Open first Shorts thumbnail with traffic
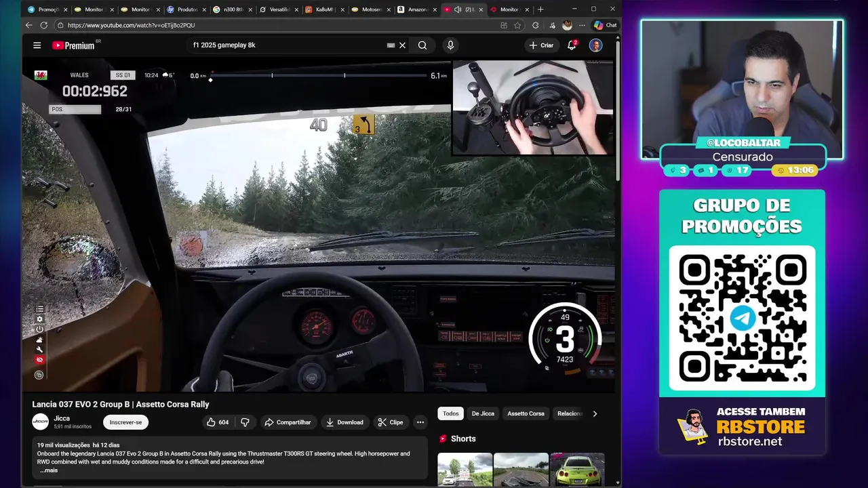The height and width of the screenshot is (488, 868). pyautogui.click(x=465, y=469)
